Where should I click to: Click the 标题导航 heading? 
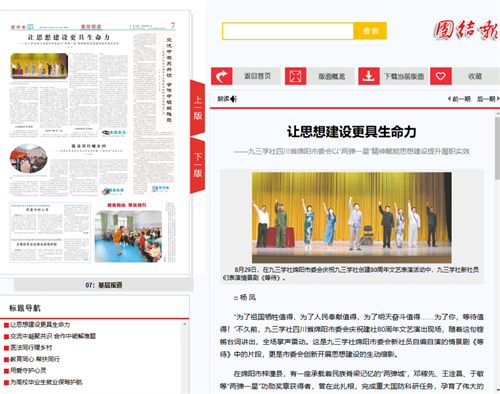(25, 308)
